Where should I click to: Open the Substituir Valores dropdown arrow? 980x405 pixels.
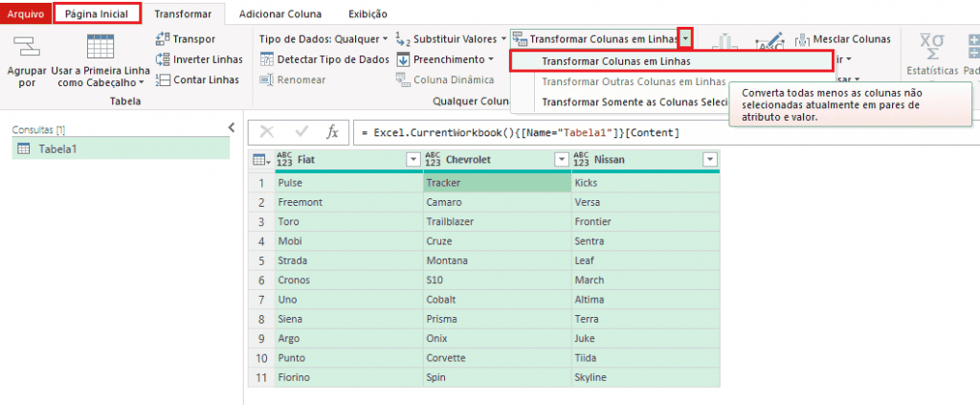tap(503, 39)
